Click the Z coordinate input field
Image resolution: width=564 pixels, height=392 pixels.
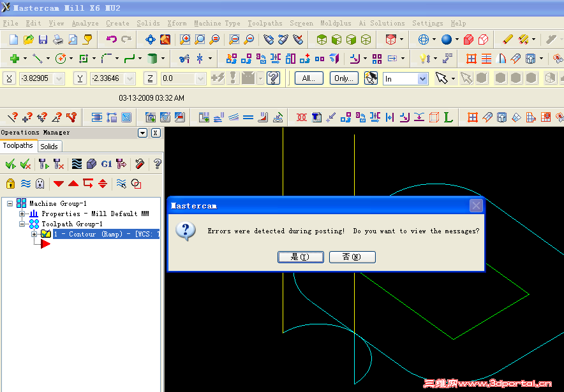tap(178, 78)
